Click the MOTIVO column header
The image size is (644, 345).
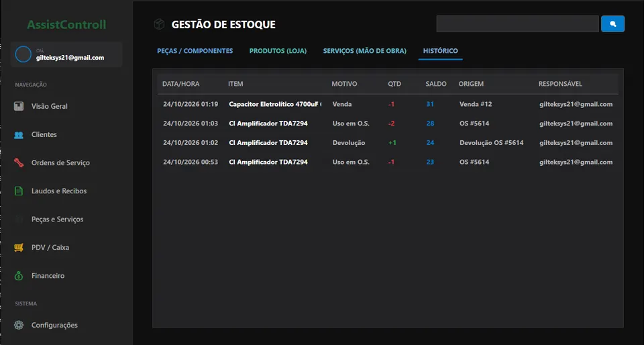[344, 84]
